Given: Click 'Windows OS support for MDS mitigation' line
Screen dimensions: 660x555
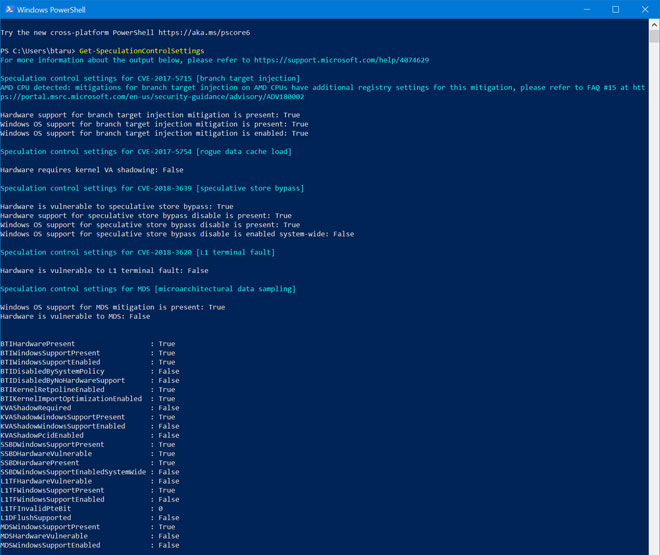Looking at the screenshot, I should coord(112,307).
